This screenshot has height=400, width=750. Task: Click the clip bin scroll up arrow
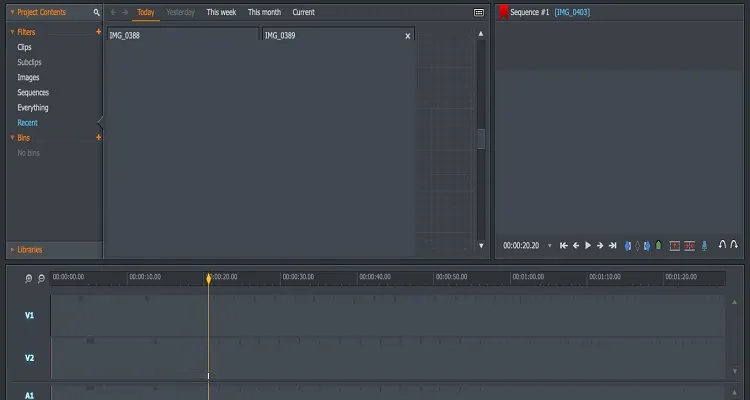481,34
